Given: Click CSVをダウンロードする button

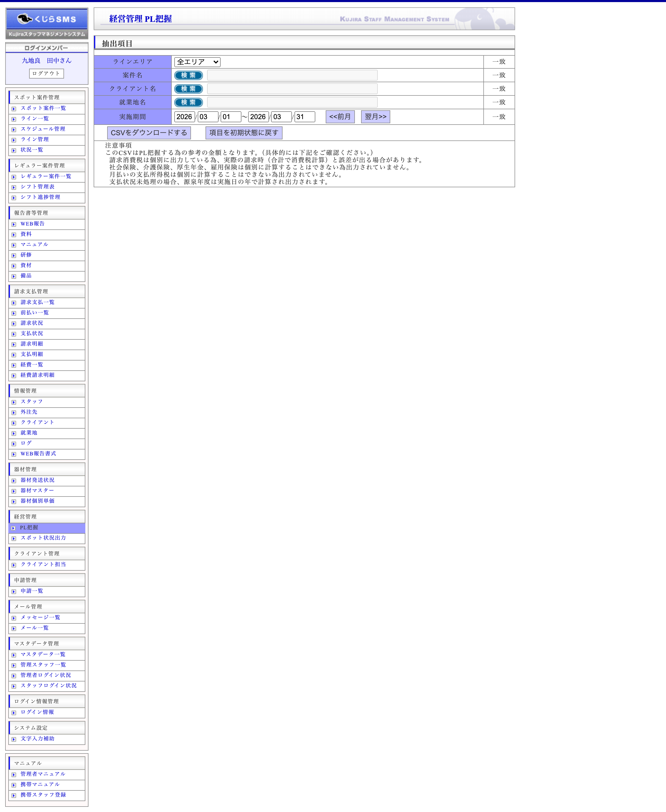Looking at the screenshot, I should coord(149,133).
